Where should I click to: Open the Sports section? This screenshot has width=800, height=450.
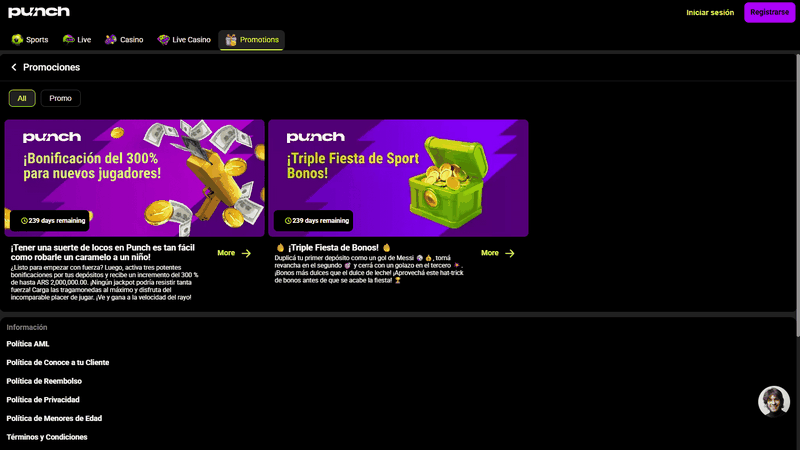coord(30,40)
